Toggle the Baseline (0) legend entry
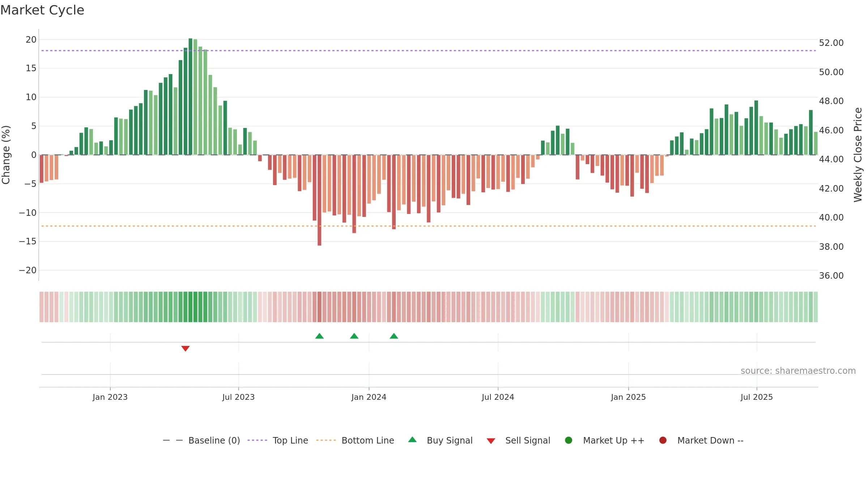 pos(201,440)
